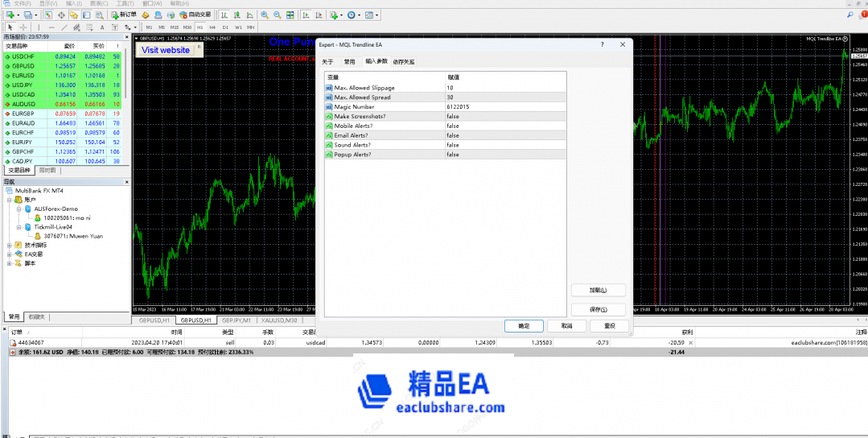Click the MetaEditor yellow book icon

tap(145, 15)
